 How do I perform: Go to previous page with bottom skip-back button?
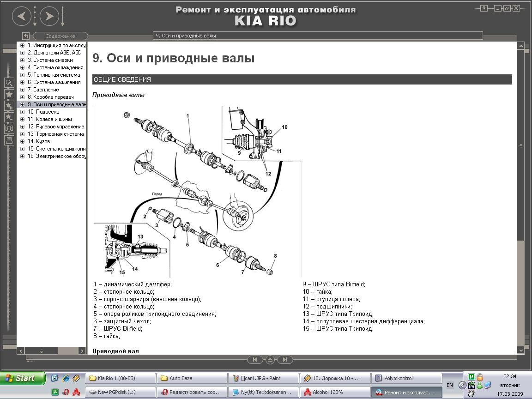click(x=255, y=360)
